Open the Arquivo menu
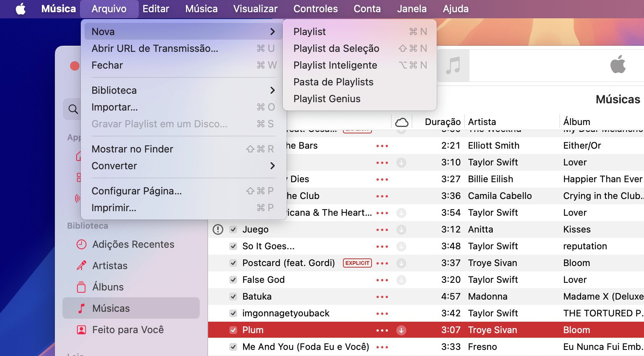644x356 pixels. pyautogui.click(x=109, y=9)
